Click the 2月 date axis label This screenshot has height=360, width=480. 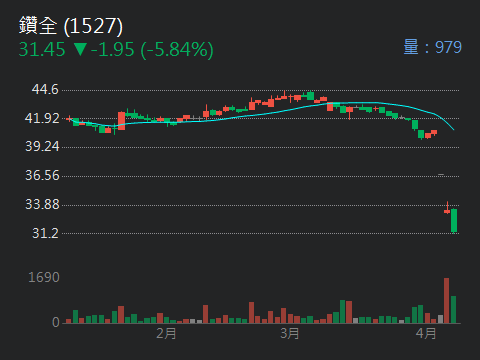click(x=166, y=333)
